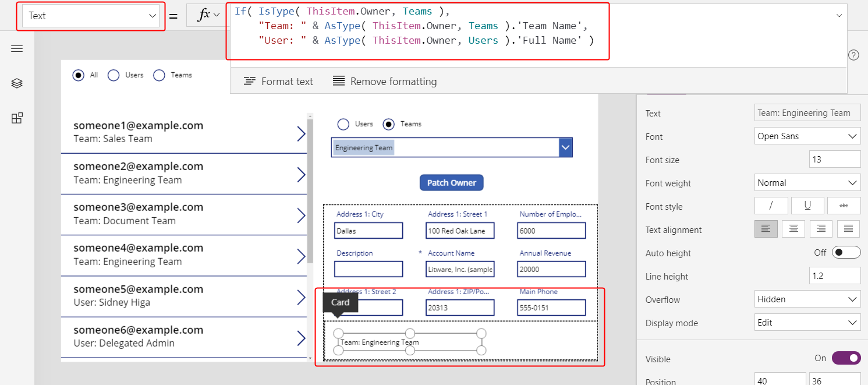868x385 pixels.
Task: Click the fx function button
Action: coord(208,15)
